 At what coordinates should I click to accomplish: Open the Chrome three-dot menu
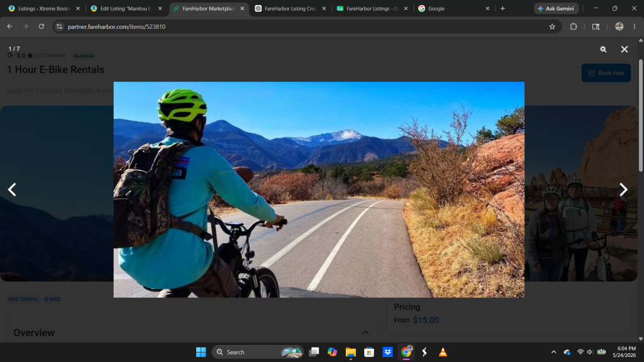click(635, 26)
